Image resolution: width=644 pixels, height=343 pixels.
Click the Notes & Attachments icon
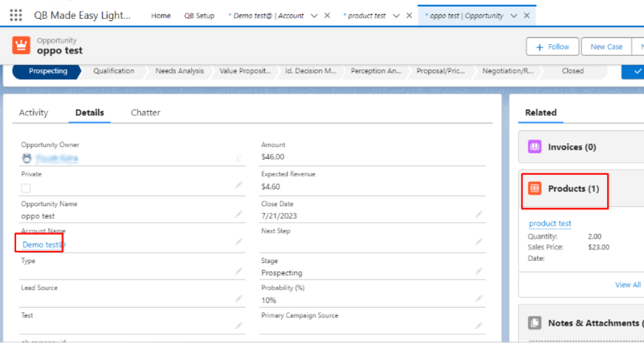[x=535, y=323]
